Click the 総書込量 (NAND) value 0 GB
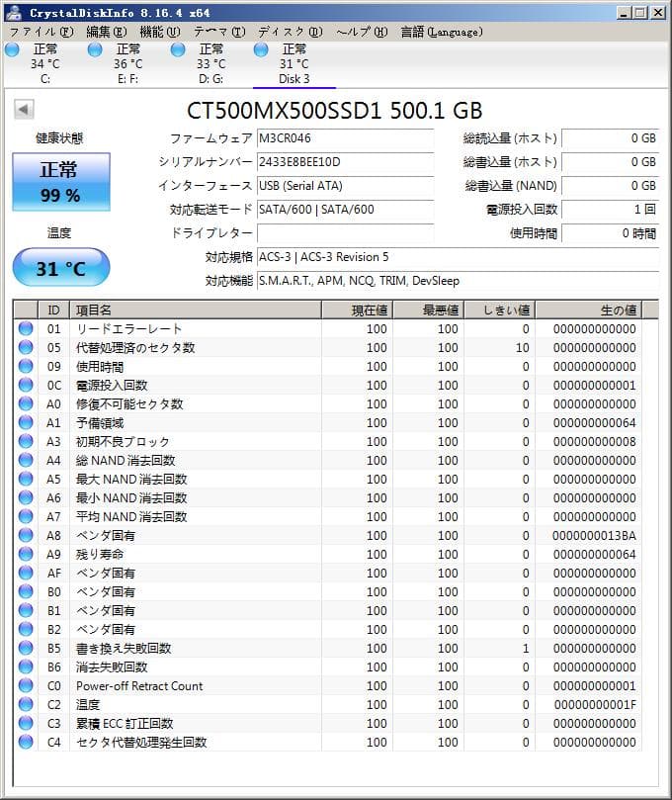Image resolution: width=672 pixels, height=800 pixels. 610,186
